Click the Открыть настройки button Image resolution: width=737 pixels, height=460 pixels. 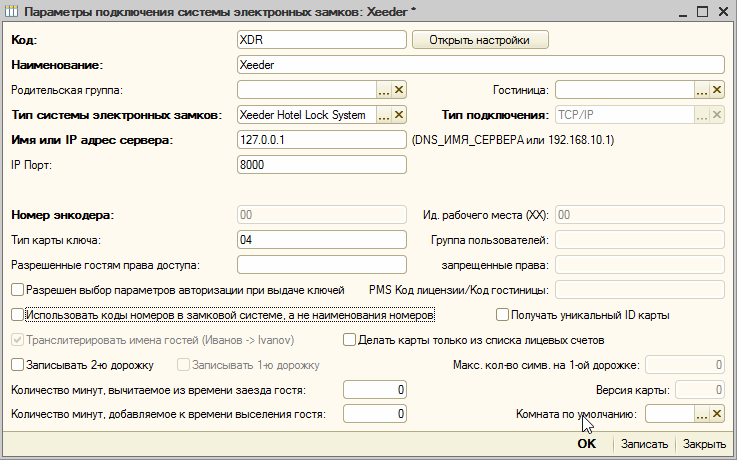pos(480,40)
